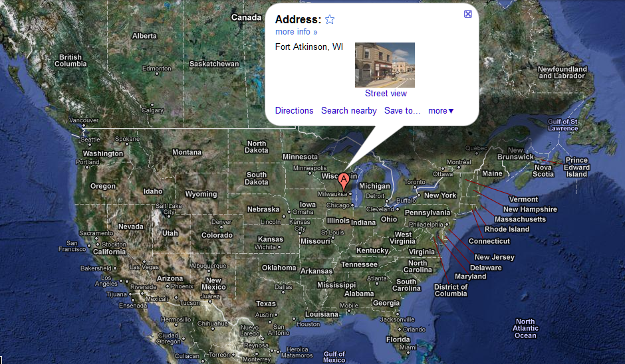
Task: Click the Fort Atkinson, WI address text
Action: [x=309, y=47]
